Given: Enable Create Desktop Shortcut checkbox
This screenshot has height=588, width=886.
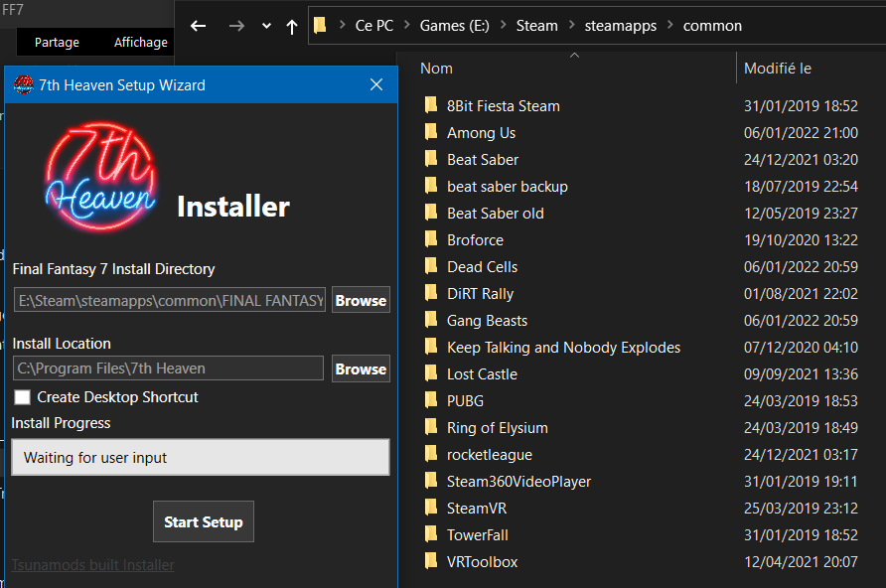Looking at the screenshot, I should (23, 397).
